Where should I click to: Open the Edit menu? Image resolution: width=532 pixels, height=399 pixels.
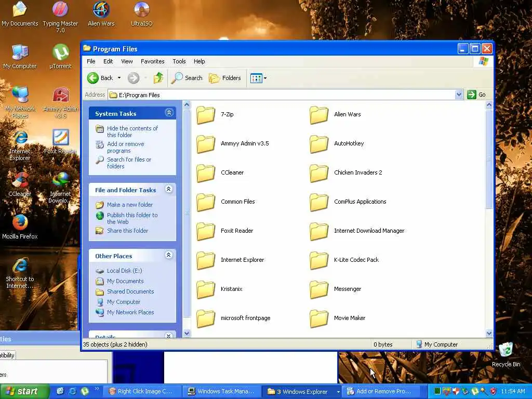[108, 61]
